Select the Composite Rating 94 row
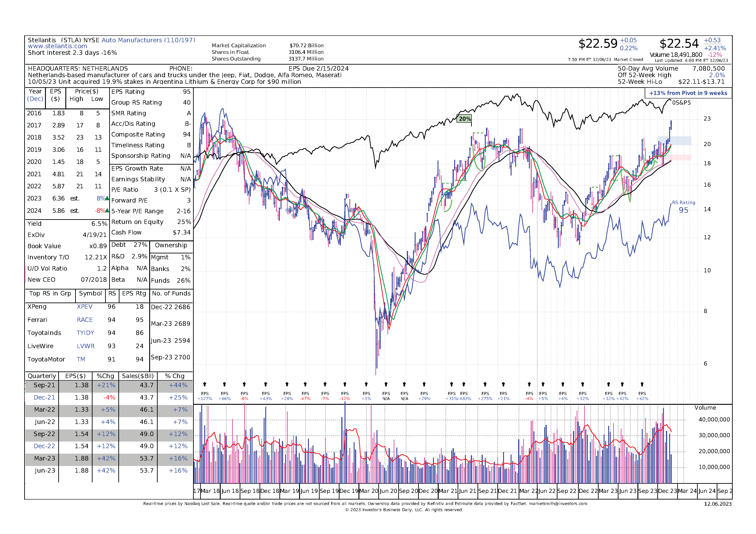Viewport: 756px width, 534px height. click(151, 134)
